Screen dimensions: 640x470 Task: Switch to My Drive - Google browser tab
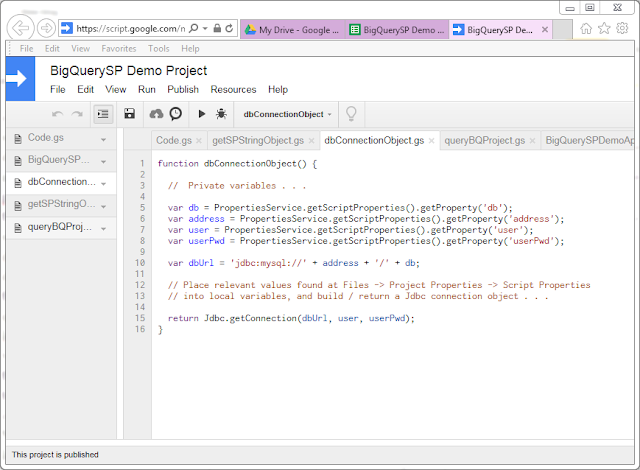coord(293,30)
